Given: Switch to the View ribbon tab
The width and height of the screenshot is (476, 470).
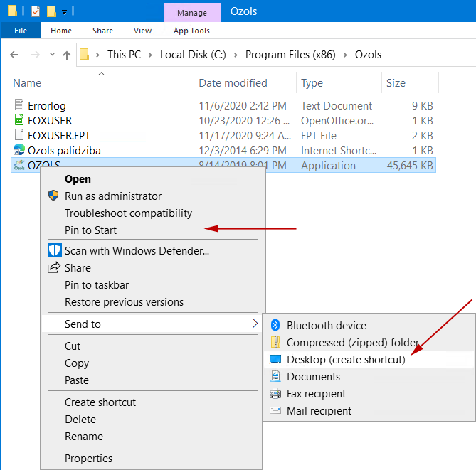Looking at the screenshot, I should pos(142,31).
